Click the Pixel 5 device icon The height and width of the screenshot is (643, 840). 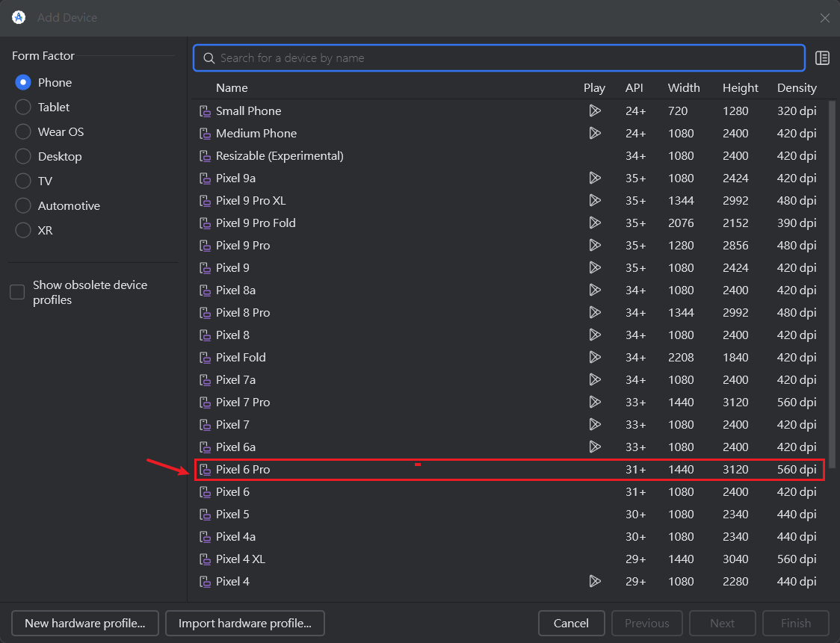click(205, 515)
